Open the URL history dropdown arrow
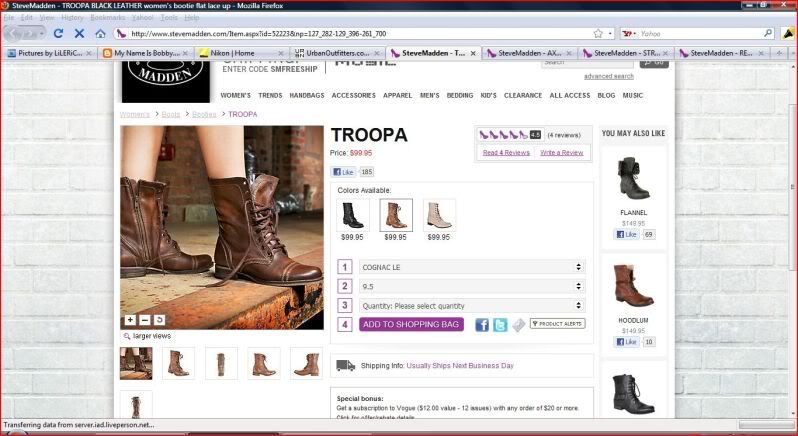Viewport: 798px width, 436px height. pos(610,34)
